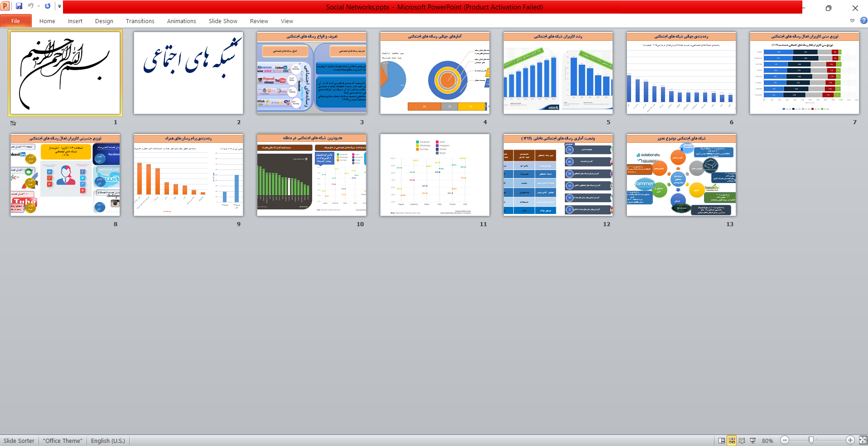
Task: Click the 80% zoom level button
Action: pyautogui.click(x=767, y=441)
